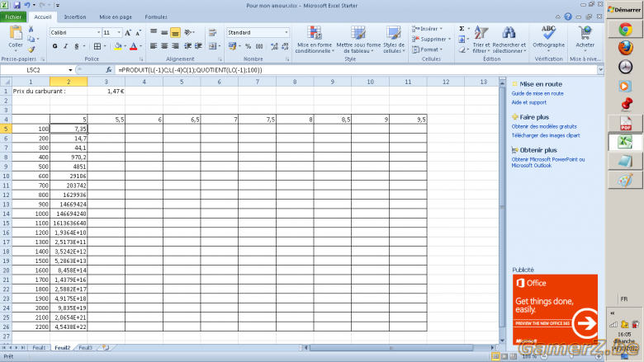The width and height of the screenshot is (644, 362).
Task: Click the format painter brush icon
Action: [31, 49]
